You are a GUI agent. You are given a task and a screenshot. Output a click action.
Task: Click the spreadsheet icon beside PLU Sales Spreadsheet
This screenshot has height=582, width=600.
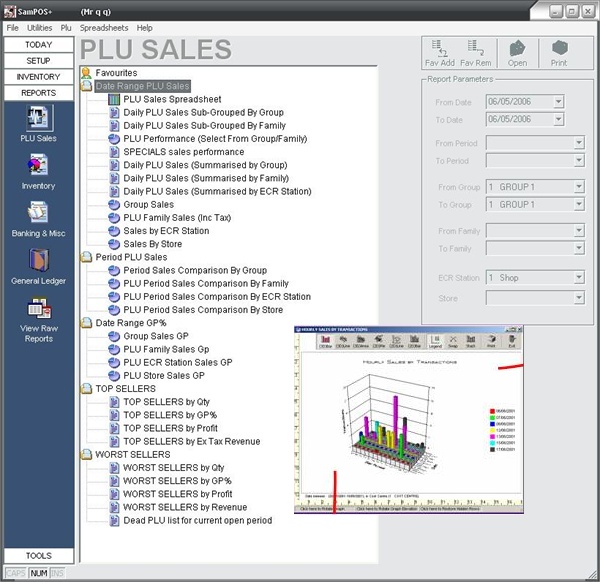click(x=114, y=99)
